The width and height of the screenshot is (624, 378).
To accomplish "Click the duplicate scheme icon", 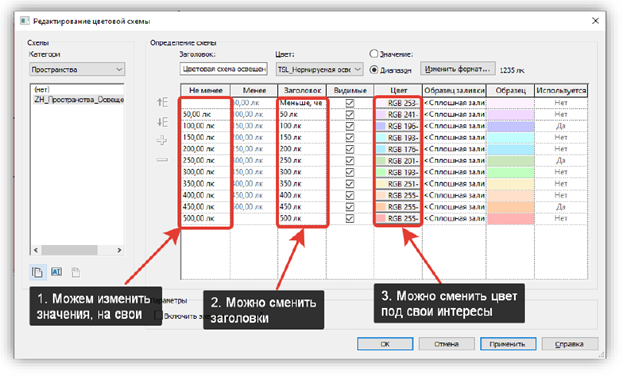I will 37,273.
